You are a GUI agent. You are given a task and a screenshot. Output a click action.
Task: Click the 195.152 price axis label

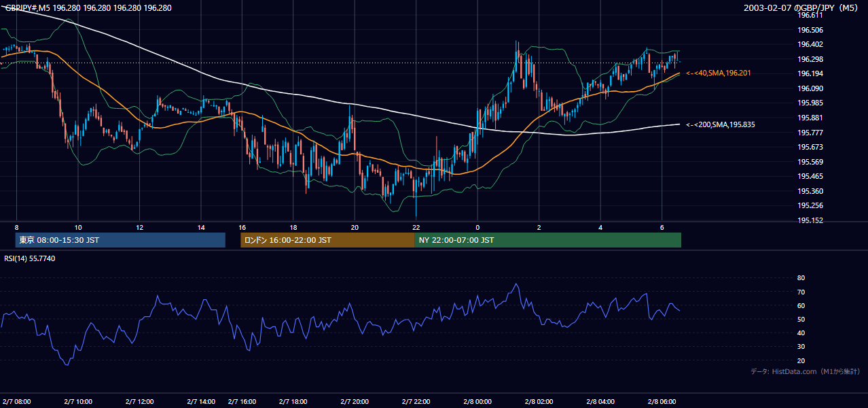(810, 220)
